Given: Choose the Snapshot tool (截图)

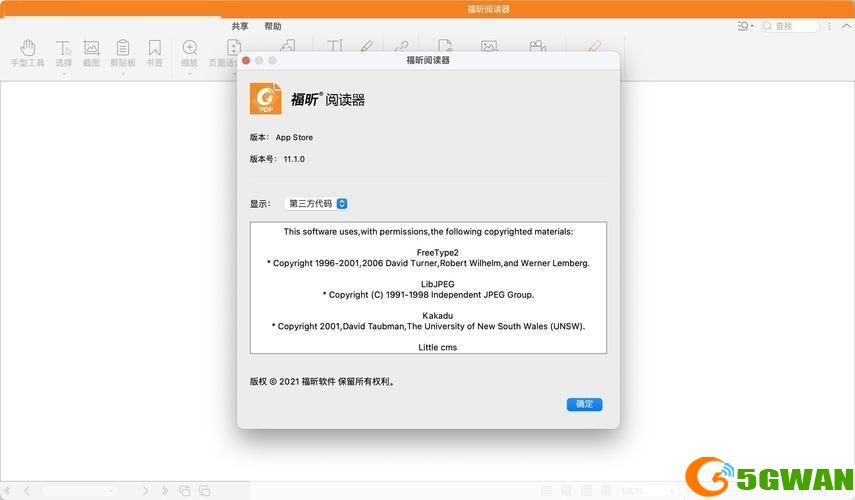Looking at the screenshot, I should (91, 53).
